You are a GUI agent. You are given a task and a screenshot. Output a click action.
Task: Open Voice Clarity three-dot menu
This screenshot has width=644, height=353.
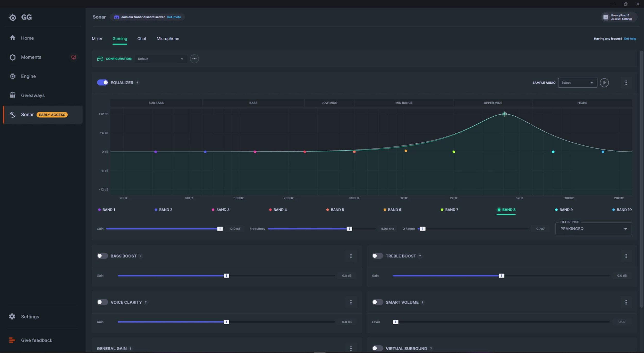point(351,302)
